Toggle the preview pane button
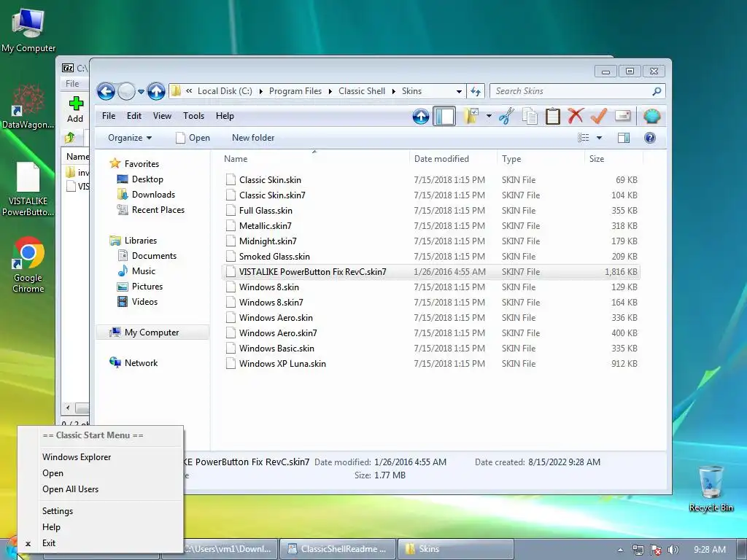 (x=623, y=138)
